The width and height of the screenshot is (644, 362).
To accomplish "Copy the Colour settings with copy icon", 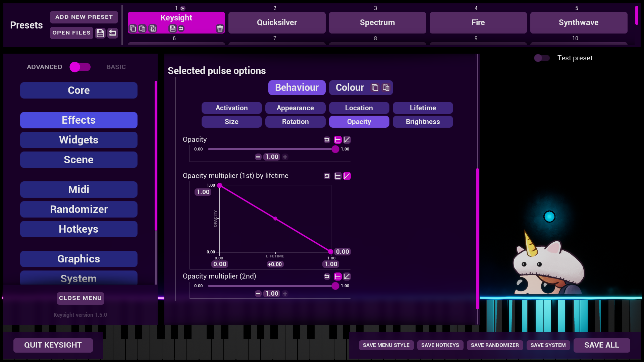I will pos(375,87).
